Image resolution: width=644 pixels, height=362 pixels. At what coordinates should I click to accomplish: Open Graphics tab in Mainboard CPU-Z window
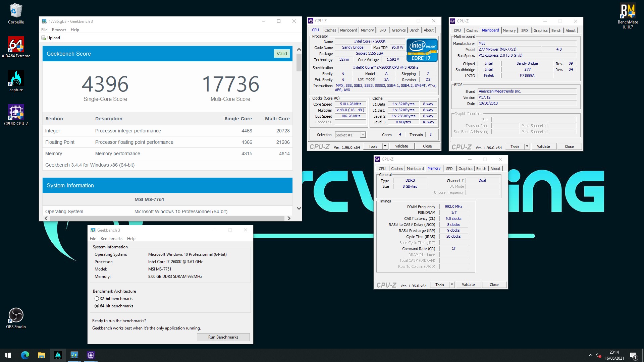(540, 31)
